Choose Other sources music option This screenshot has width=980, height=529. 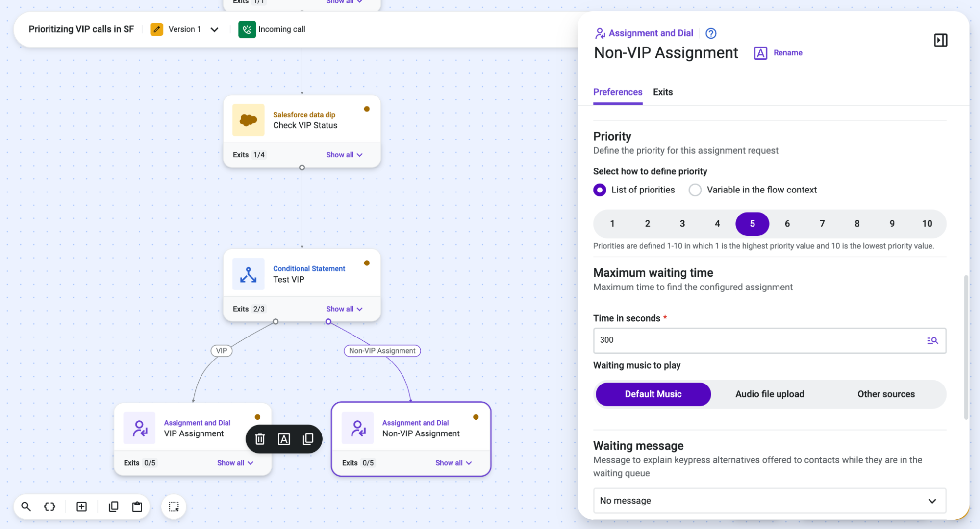click(x=886, y=394)
